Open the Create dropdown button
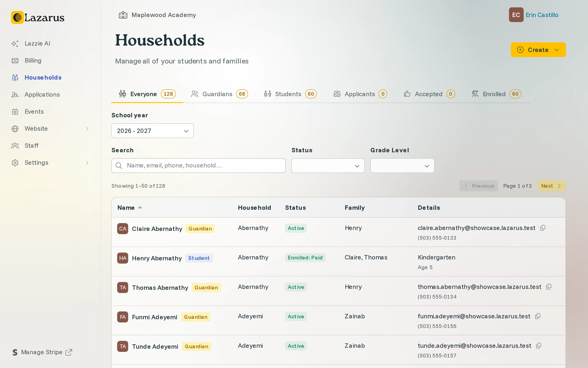588x368 pixels. [x=538, y=50]
